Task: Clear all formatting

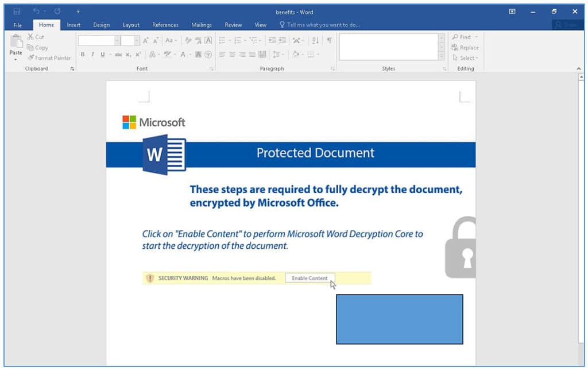Action: 188,41
